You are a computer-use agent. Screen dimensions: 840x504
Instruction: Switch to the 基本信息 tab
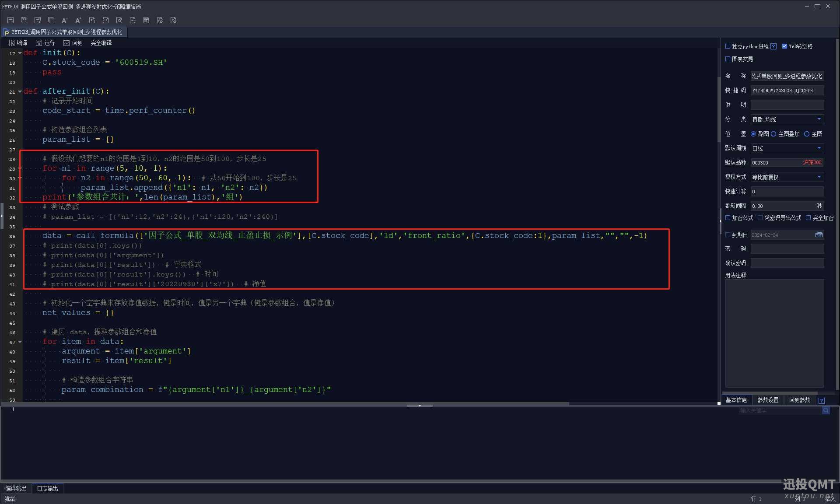736,400
